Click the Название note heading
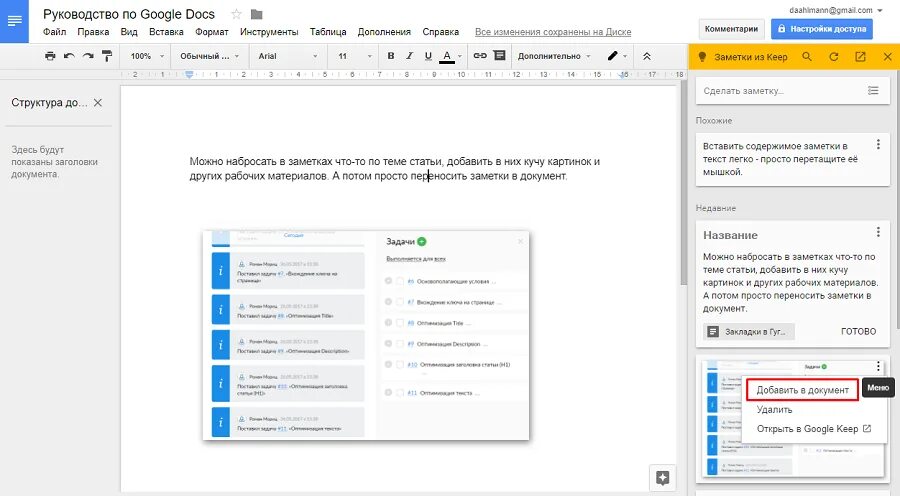Viewport: 900px width, 496px height. 730,235
